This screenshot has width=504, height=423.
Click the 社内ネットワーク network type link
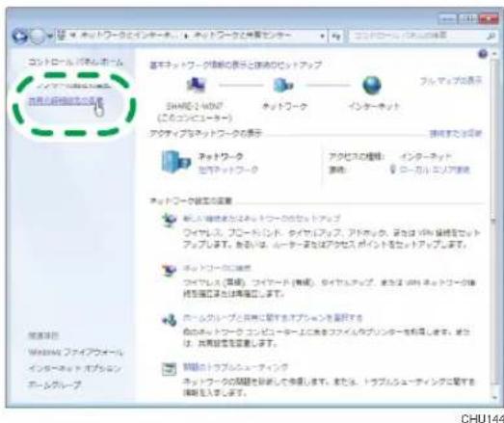tap(228, 169)
